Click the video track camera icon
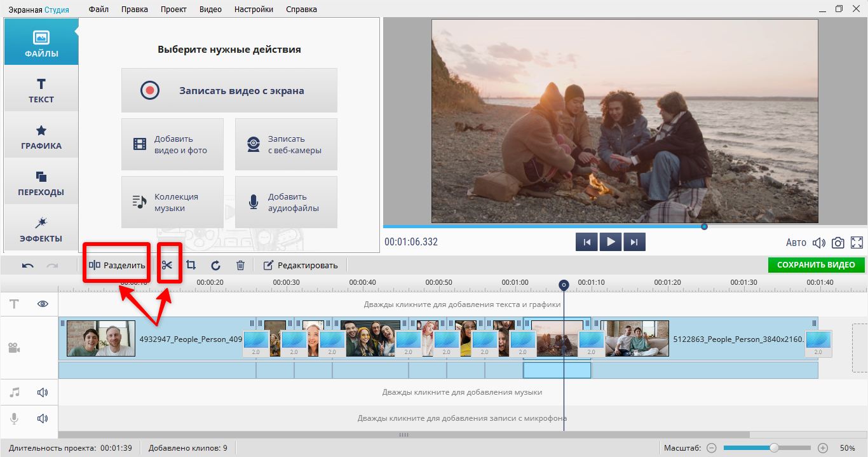This screenshot has height=457, width=868. tap(14, 348)
